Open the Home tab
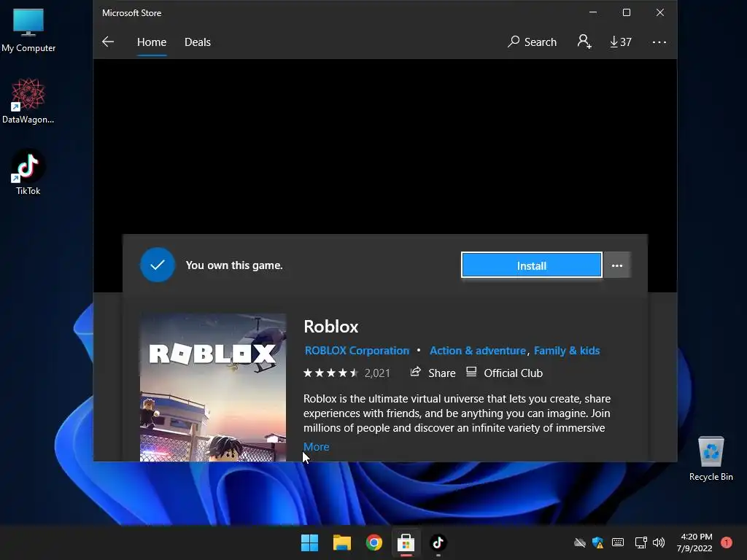Screen dimensions: 747x560 click(152, 42)
